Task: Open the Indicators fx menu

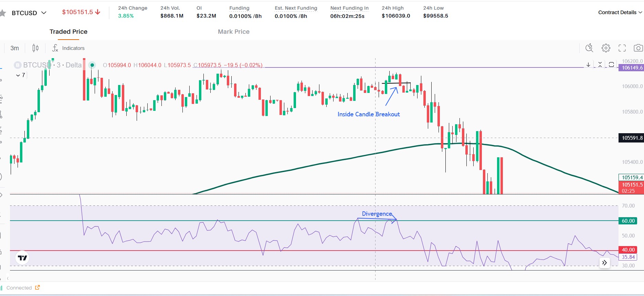Action: pos(68,48)
